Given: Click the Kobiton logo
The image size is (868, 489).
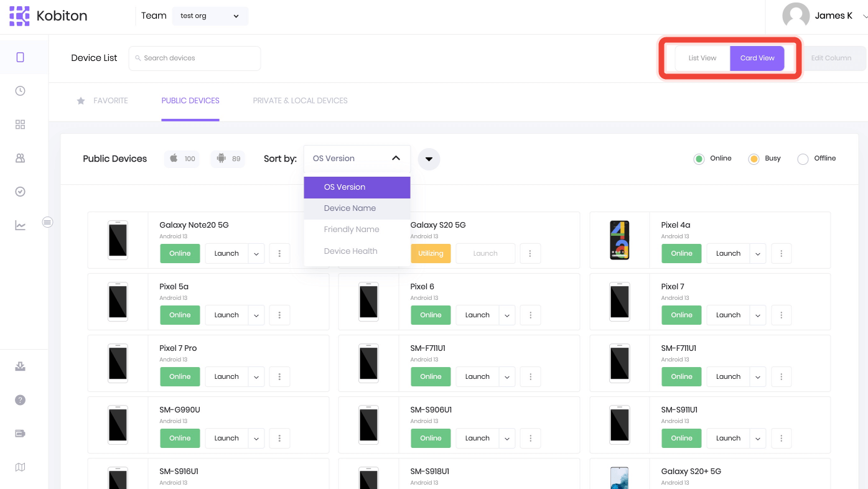Looking at the screenshot, I should pyautogui.click(x=49, y=16).
